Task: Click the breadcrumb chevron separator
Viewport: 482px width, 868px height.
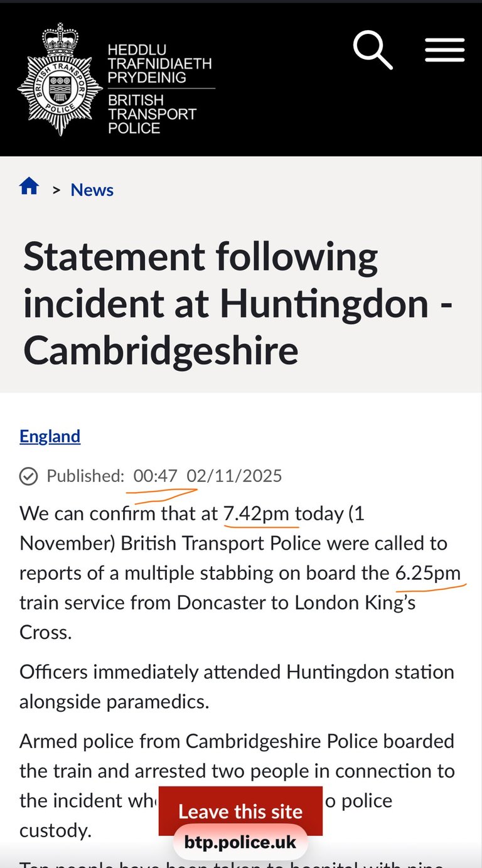Action: tap(56, 190)
